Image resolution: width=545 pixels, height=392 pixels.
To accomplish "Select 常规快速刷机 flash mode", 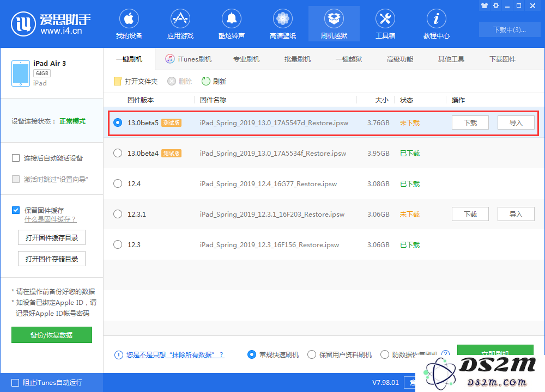I will 252,354.
